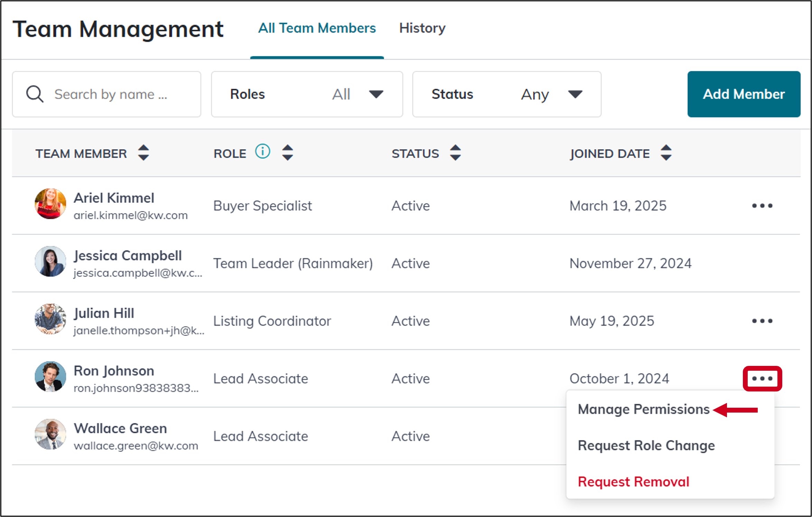The width and height of the screenshot is (812, 517).
Task: Click the March 19, 2025 date
Action: (618, 206)
